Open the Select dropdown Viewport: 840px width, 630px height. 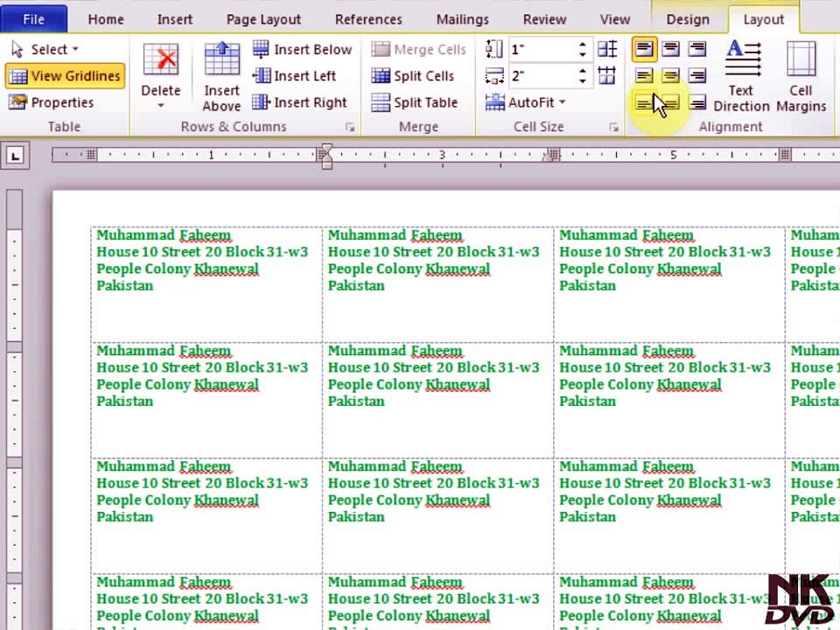[x=45, y=49]
